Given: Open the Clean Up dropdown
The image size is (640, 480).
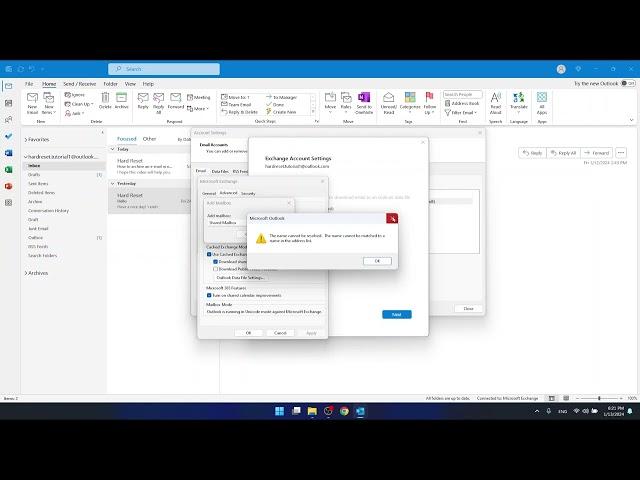Looking at the screenshot, I should coord(79,104).
